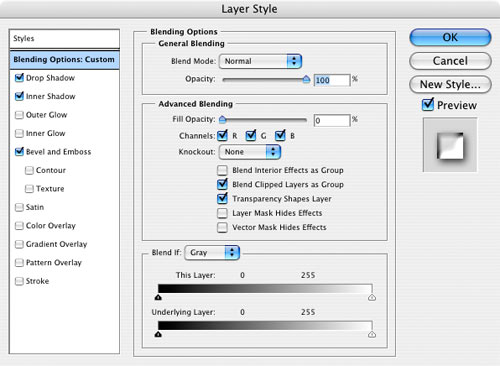Toggle Blend Interior Effects as Group

pyautogui.click(x=222, y=170)
